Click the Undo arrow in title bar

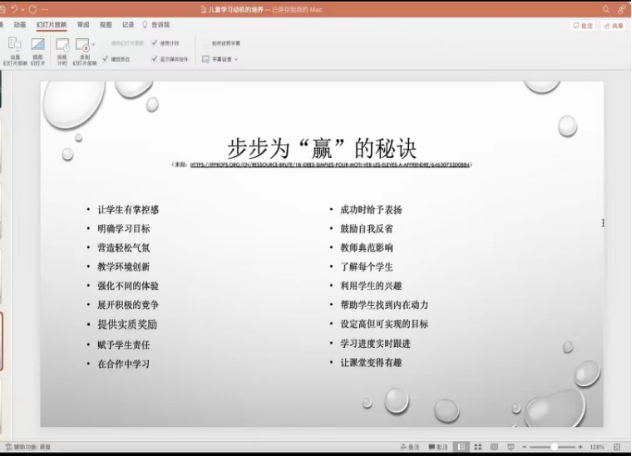pos(18,8)
